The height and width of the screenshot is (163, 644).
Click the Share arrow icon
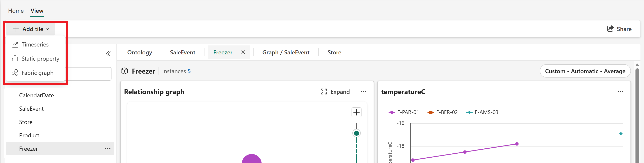coord(610,29)
